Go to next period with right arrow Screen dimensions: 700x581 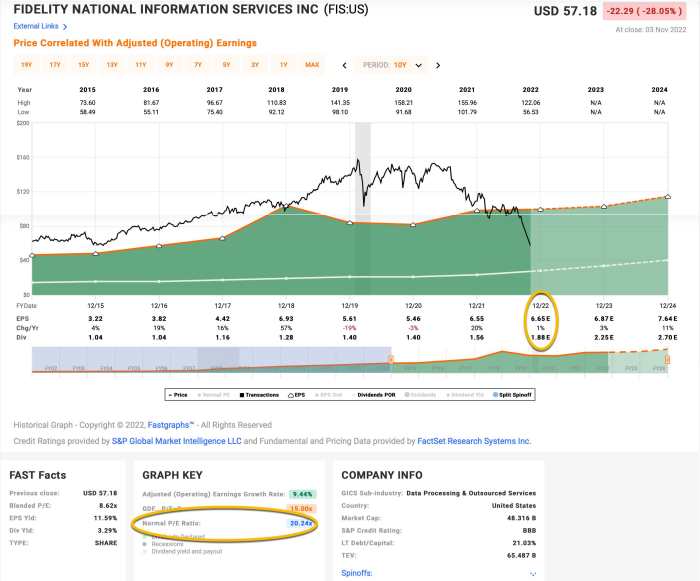pyautogui.click(x=438, y=65)
